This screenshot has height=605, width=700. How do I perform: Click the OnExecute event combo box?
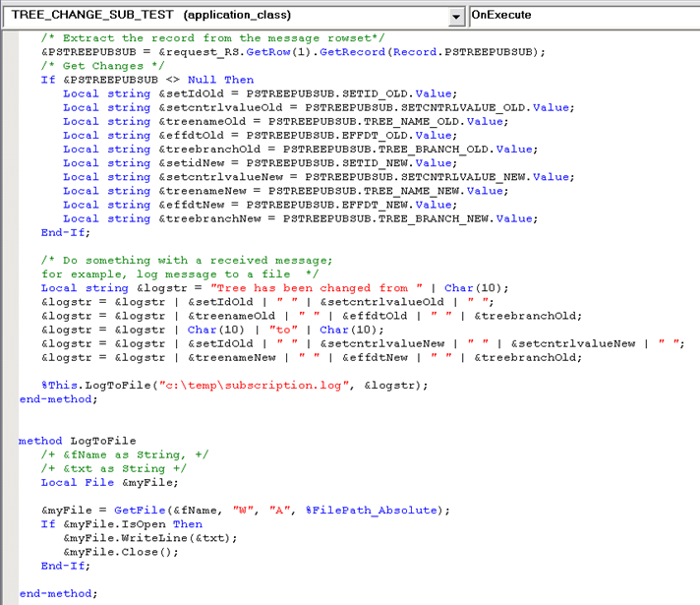click(x=584, y=16)
